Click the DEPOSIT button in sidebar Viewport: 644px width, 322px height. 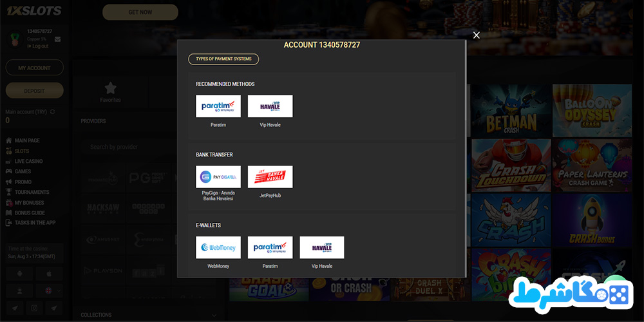[x=35, y=91]
